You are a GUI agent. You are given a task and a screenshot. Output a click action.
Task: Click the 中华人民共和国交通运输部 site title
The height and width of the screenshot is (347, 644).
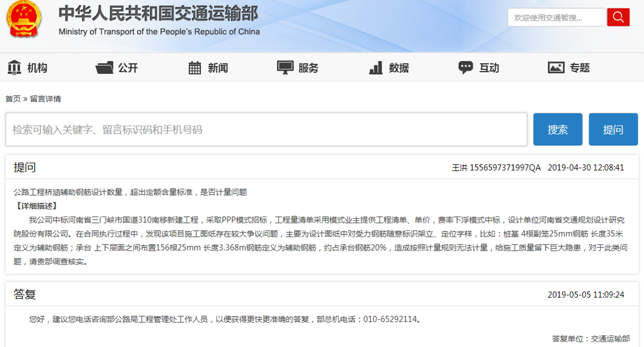tap(159, 14)
